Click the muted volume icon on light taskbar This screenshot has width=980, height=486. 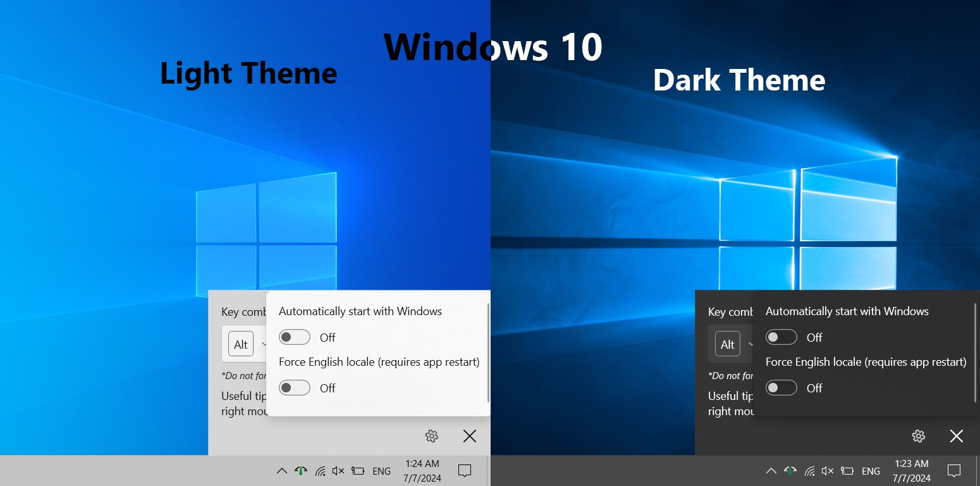[338, 471]
